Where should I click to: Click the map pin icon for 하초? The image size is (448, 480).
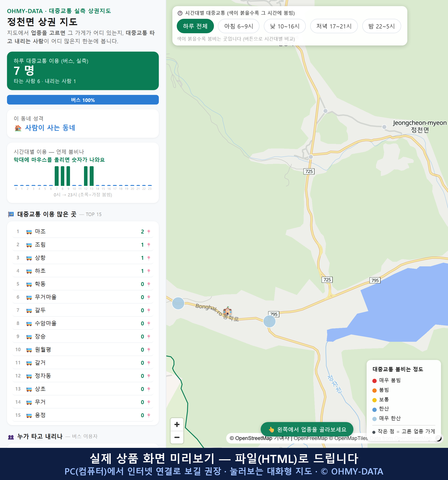click(x=149, y=271)
